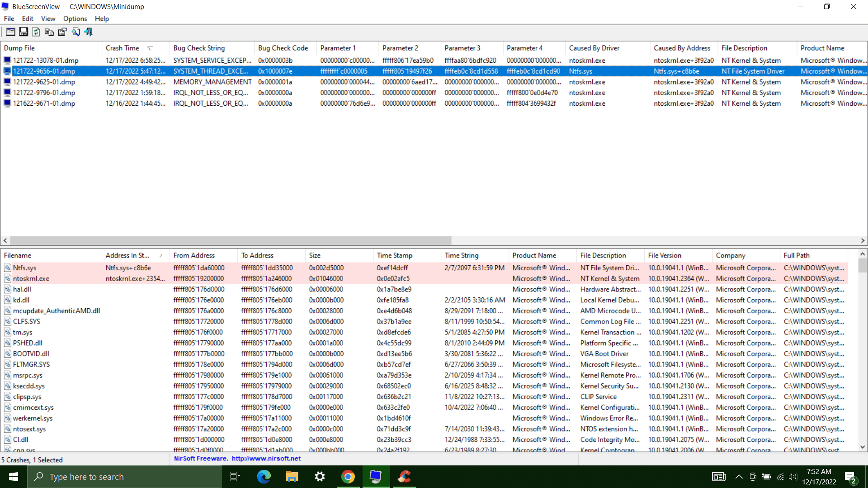Copy selected crash details via toolbar icon
Viewport: 868px width, 488px height.
point(49,32)
